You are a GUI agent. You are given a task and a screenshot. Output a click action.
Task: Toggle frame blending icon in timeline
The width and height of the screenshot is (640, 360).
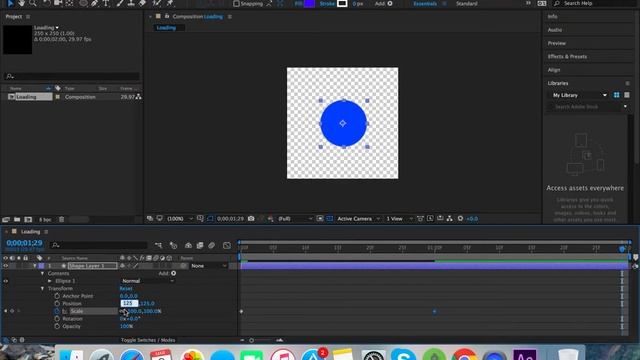point(200,245)
